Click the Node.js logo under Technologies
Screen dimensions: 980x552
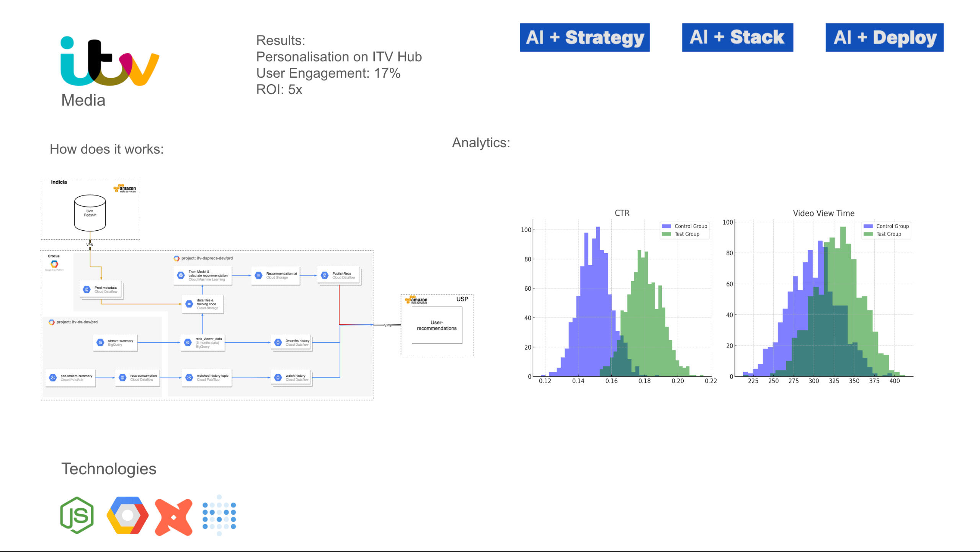(x=77, y=515)
